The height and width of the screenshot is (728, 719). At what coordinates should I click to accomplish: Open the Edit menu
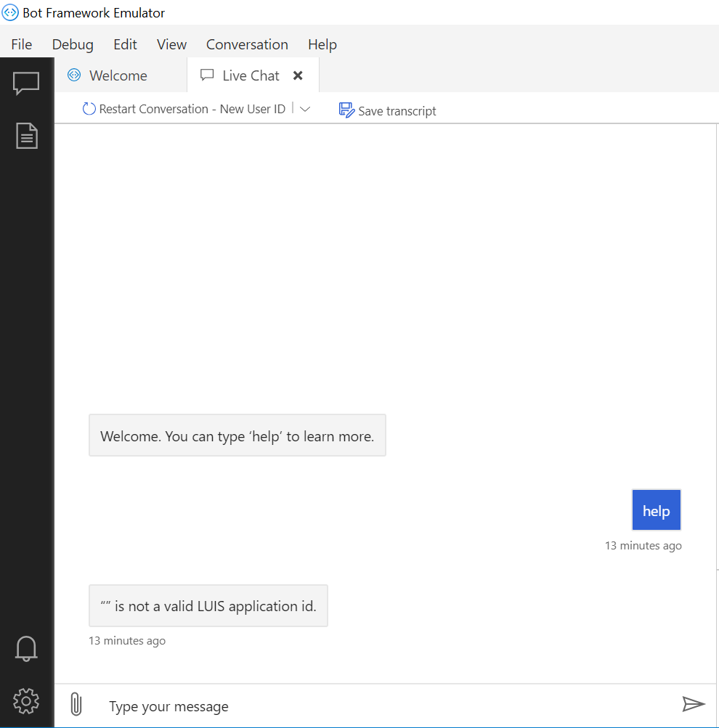click(x=125, y=44)
